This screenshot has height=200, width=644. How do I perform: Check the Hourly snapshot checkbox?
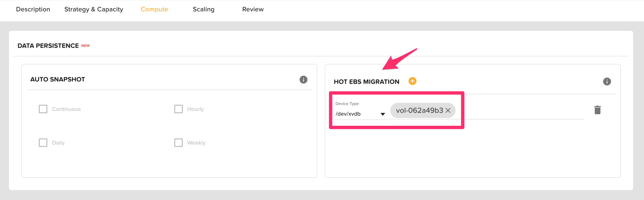[x=178, y=109]
